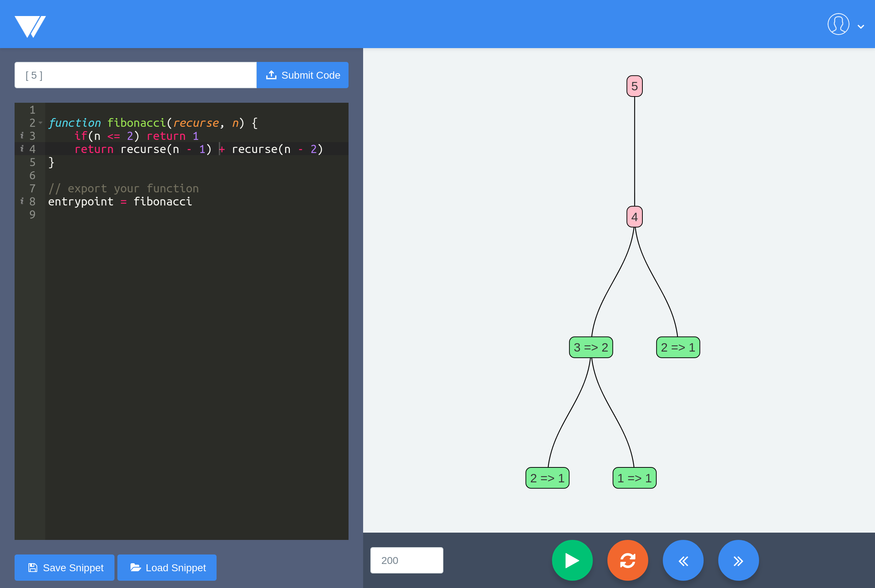
Task: Step backward with double-left arrow button
Action: (683, 560)
